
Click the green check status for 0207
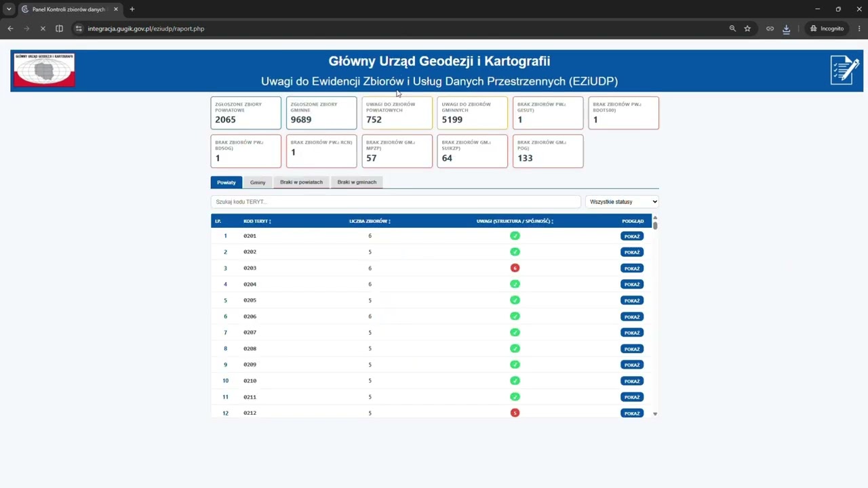pyautogui.click(x=515, y=332)
